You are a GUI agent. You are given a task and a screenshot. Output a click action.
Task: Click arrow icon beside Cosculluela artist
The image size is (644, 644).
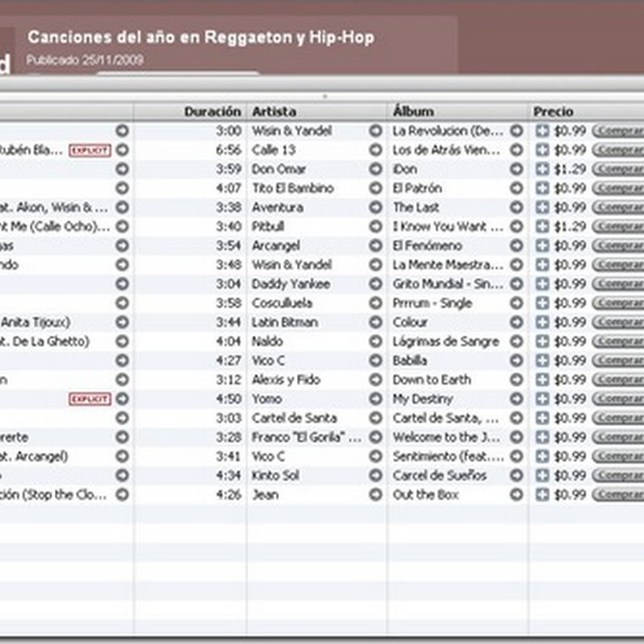point(375,303)
